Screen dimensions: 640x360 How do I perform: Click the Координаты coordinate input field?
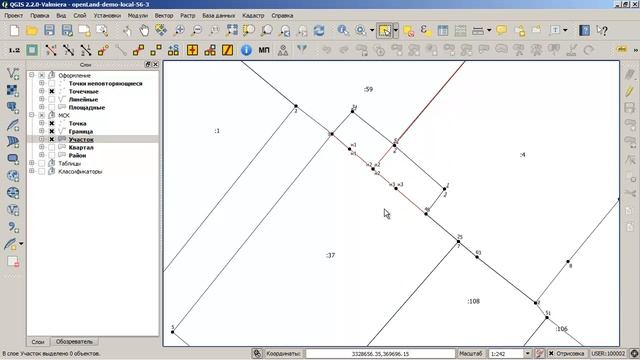click(x=380, y=354)
